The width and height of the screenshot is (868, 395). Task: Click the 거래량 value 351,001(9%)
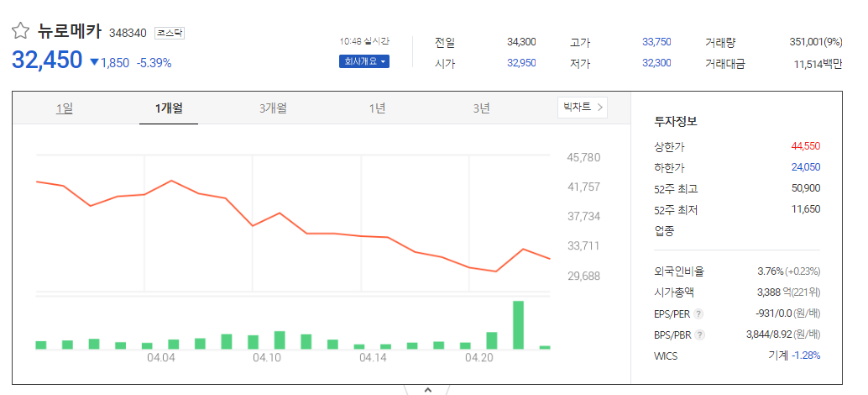point(816,42)
